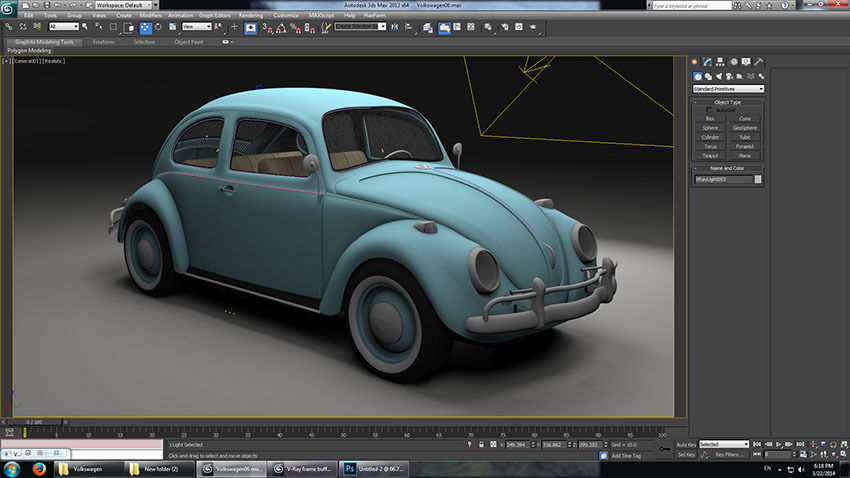Toggle the Set Key button
Screen dimensions: 850x478
686,455
